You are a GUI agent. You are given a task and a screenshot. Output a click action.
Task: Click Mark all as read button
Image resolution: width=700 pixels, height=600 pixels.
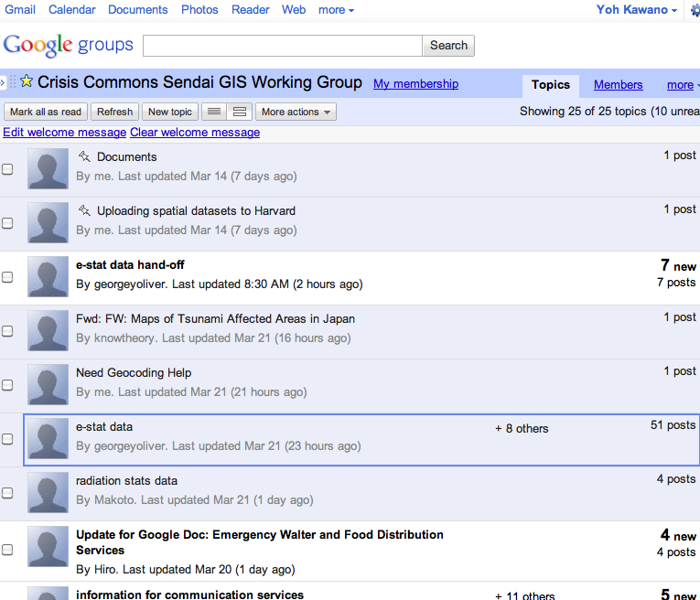[x=46, y=112]
